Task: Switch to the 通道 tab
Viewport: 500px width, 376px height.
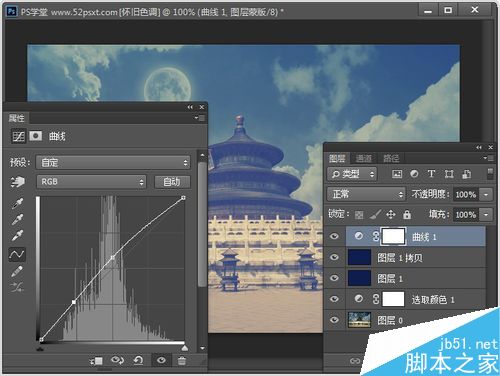Action: coord(363,158)
